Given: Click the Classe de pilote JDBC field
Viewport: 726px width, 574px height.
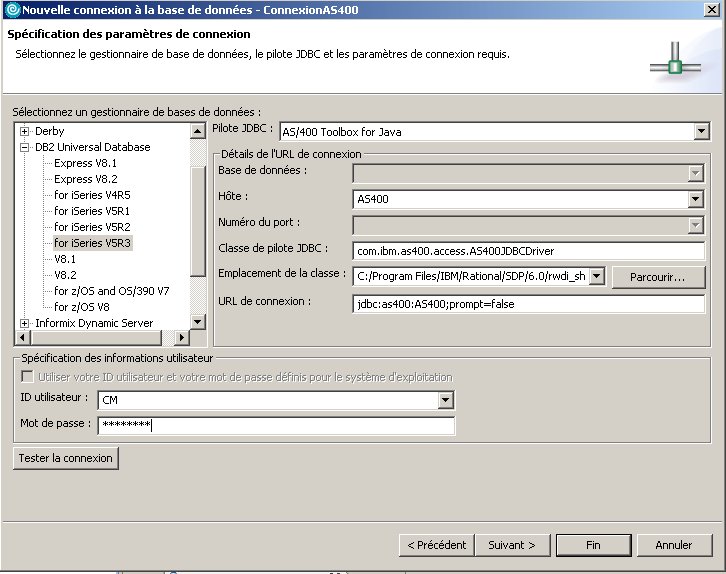Looking at the screenshot, I should (528, 251).
